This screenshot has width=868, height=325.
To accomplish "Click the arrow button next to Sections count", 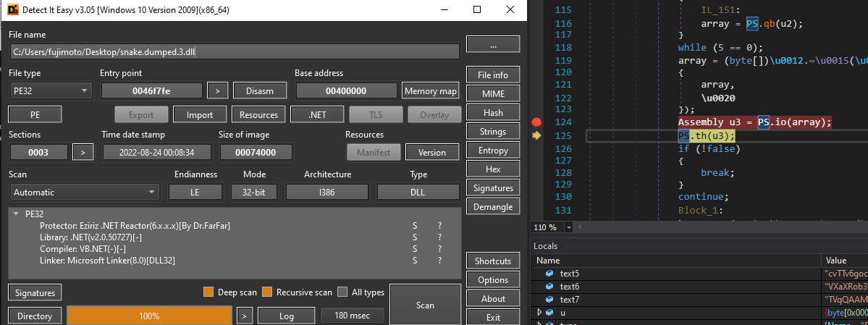I will click(x=83, y=152).
